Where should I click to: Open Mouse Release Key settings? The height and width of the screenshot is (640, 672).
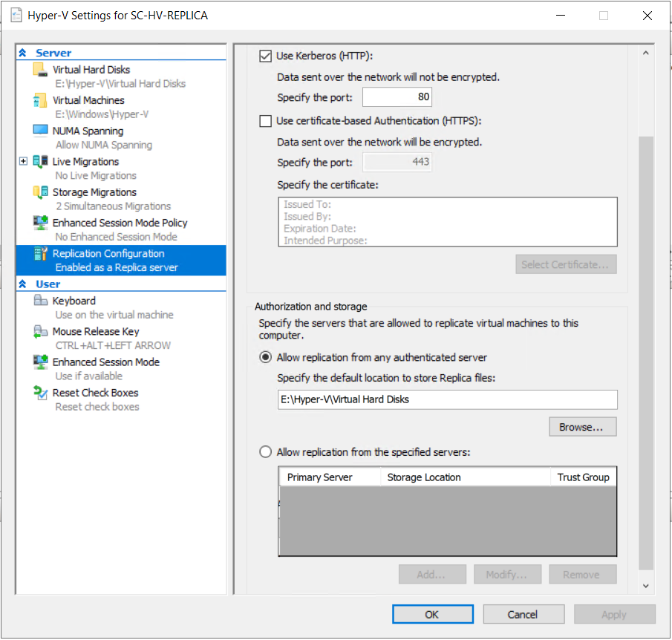click(96, 331)
